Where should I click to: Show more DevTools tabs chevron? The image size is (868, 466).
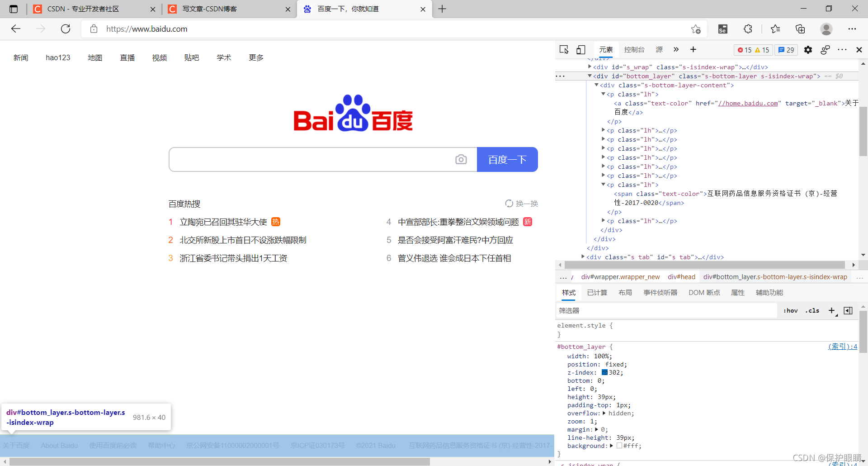pyautogui.click(x=676, y=49)
